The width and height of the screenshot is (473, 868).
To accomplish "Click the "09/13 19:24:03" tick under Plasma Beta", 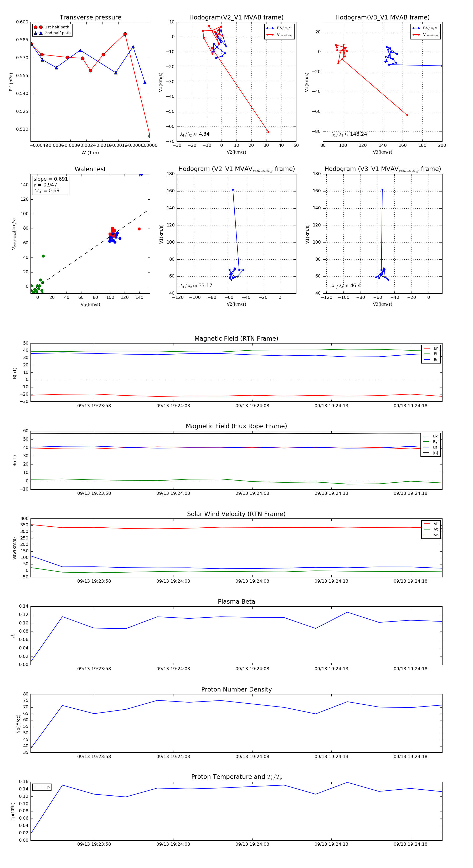I will click(173, 669).
